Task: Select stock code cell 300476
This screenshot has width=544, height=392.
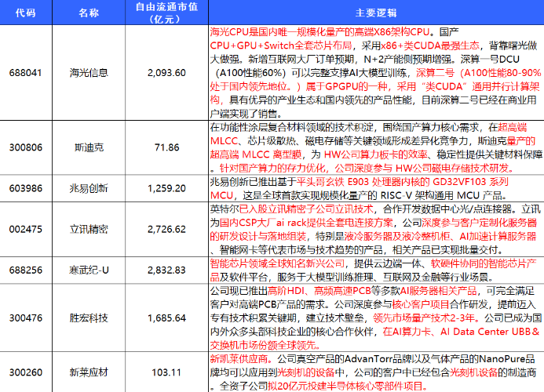Action: tap(26, 318)
